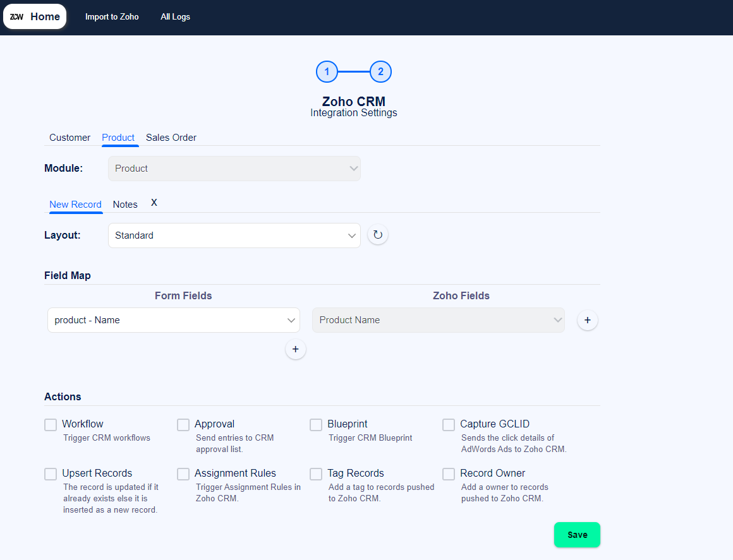Enable the Assignment Rules checkbox
This screenshot has width=733, height=560.
(x=183, y=474)
